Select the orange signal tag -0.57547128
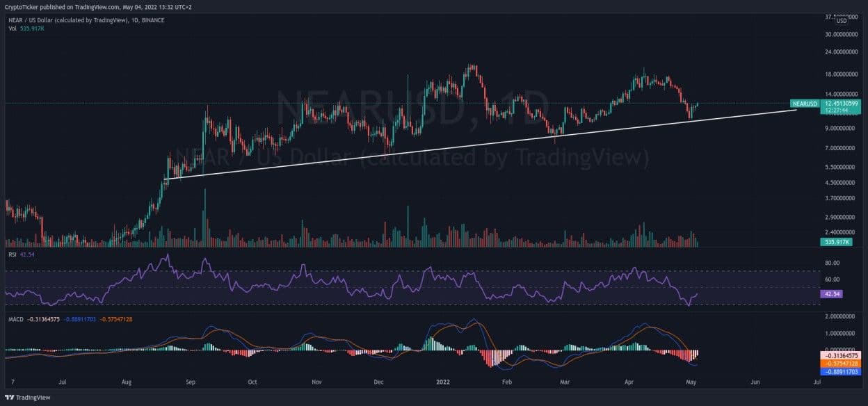The width and height of the screenshot is (868, 406). (x=840, y=364)
